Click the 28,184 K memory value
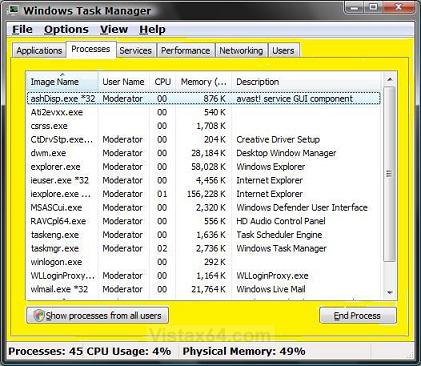Screen dimensions: 421x366 pyautogui.click(x=209, y=153)
